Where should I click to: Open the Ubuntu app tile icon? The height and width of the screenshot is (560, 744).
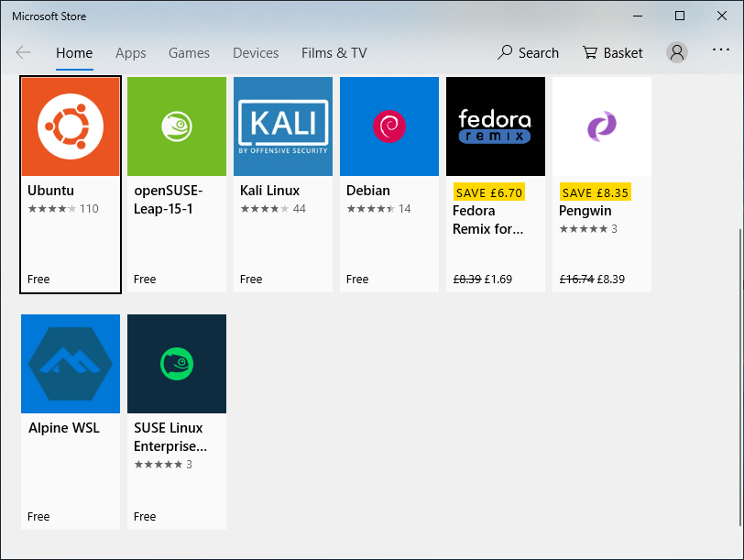coord(71,126)
